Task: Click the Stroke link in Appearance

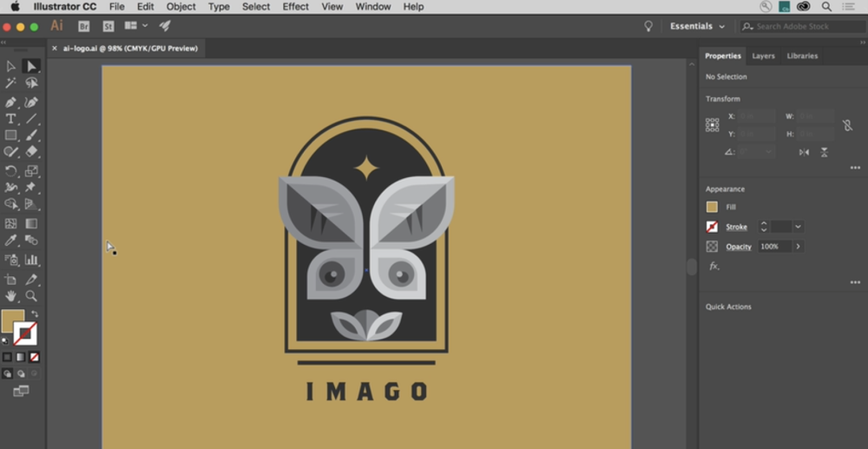Action: (736, 227)
